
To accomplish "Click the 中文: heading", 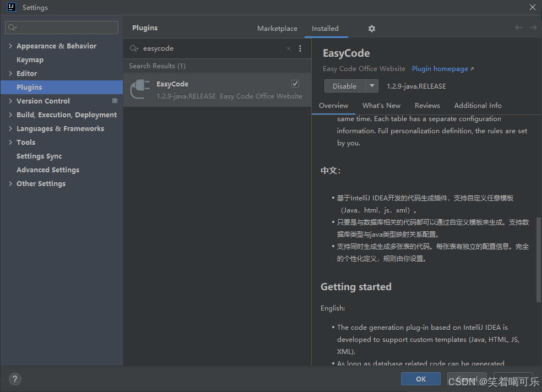I will pyautogui.click(x=330, y=171).
